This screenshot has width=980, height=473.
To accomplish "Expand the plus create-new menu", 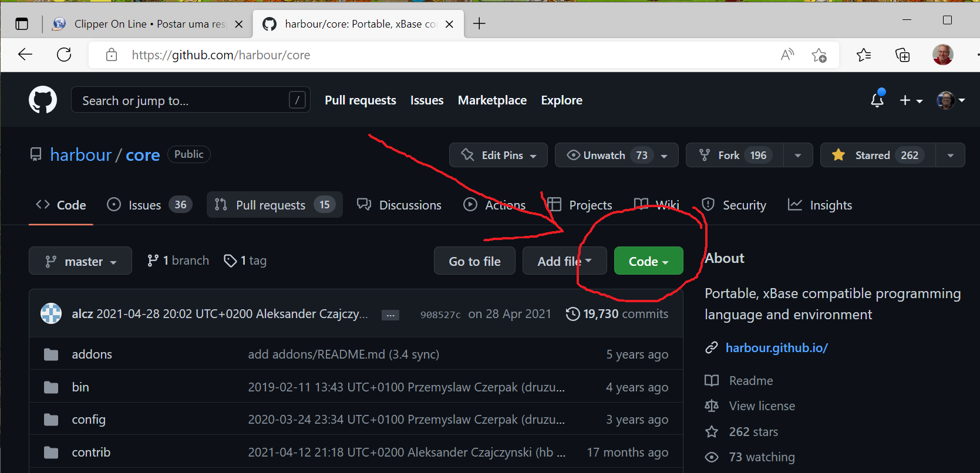I will point(911,100).
